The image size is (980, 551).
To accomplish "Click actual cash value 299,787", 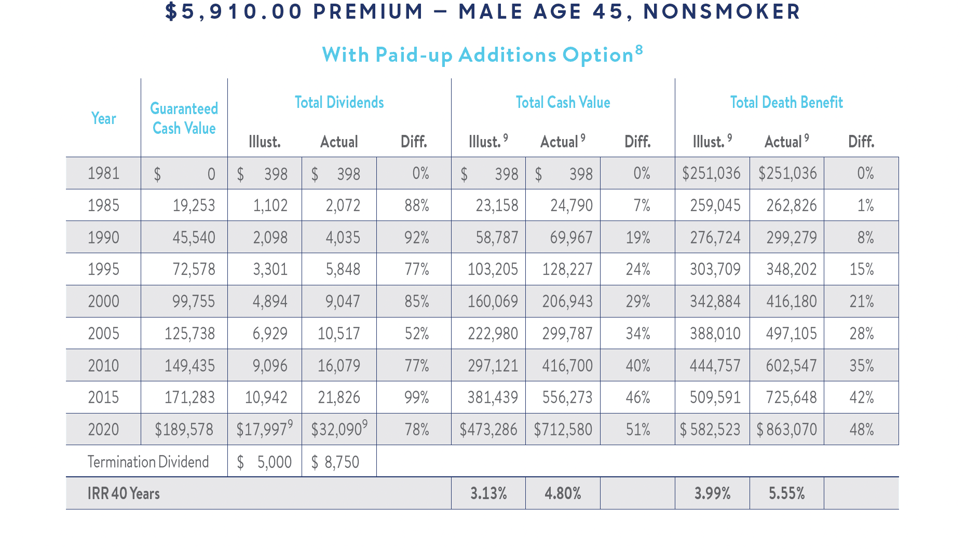I will (x=567, y=334).
